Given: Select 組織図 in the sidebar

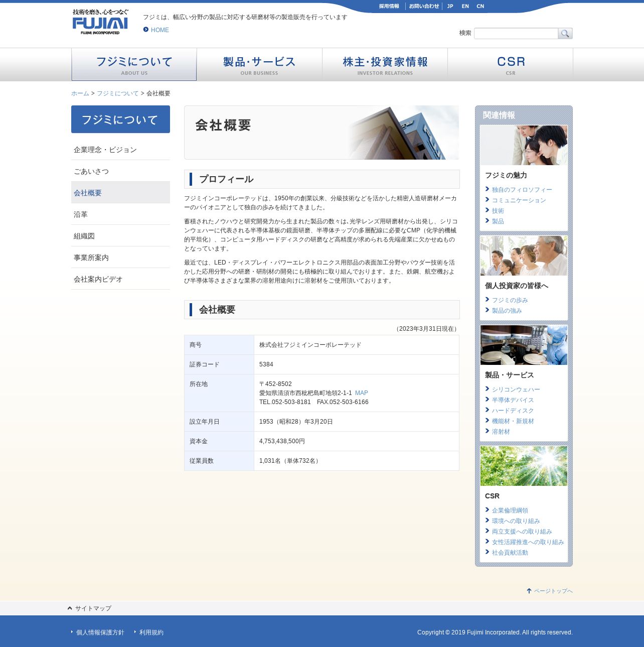Looking at the screenshot, I should (120, 236).
